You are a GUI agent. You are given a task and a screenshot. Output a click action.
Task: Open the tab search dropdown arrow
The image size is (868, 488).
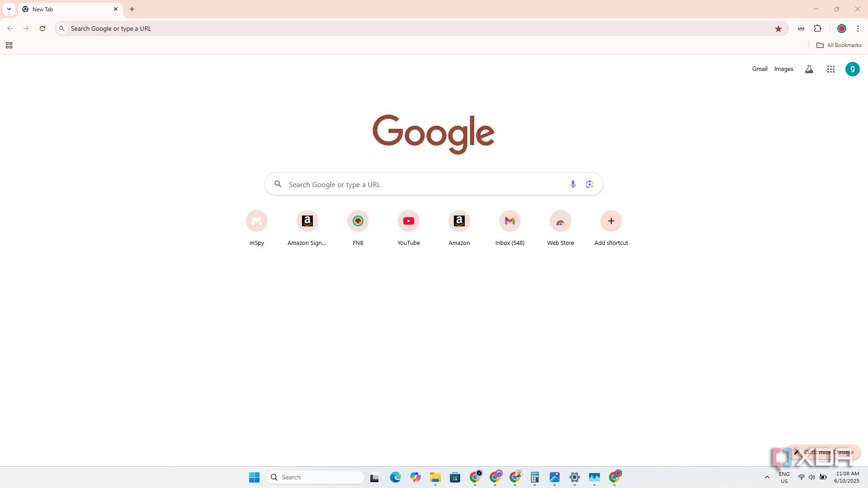click(9, 9)
